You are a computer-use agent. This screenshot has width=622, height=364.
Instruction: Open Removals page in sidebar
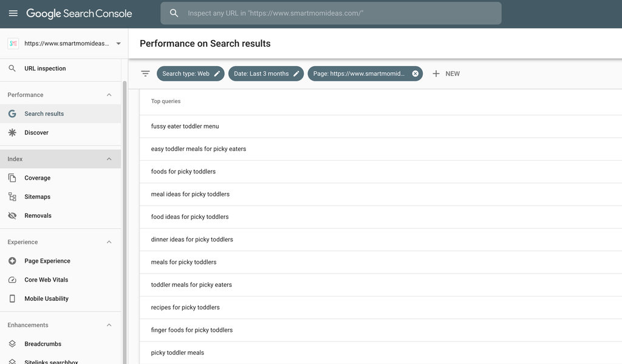[x=38, y=215]
